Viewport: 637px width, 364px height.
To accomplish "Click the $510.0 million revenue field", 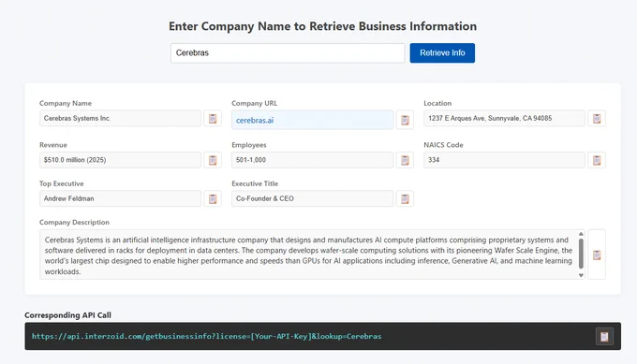I will [120, 160].
